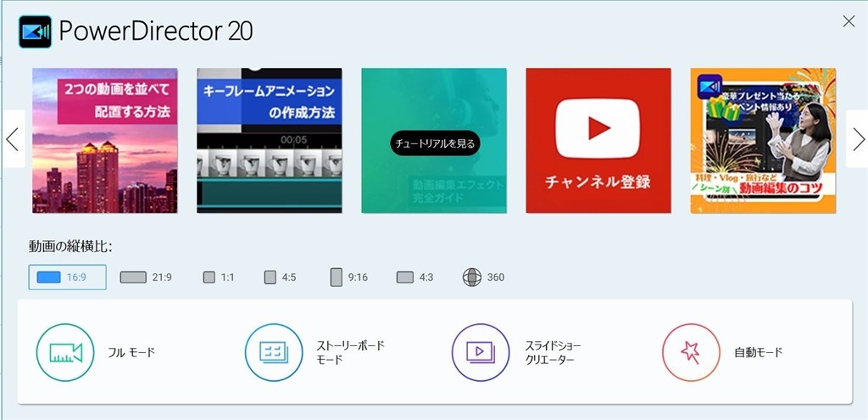This screenshot has width=868, height=420.
Task: Open the キーフレームアニメーション tutorial thumbnail
Action: (269, 140)
